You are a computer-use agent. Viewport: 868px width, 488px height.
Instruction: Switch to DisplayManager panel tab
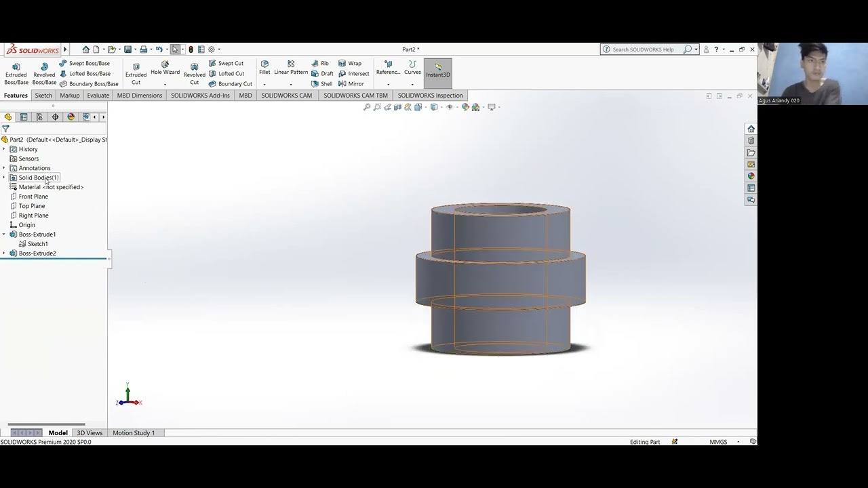pos(71,117)
